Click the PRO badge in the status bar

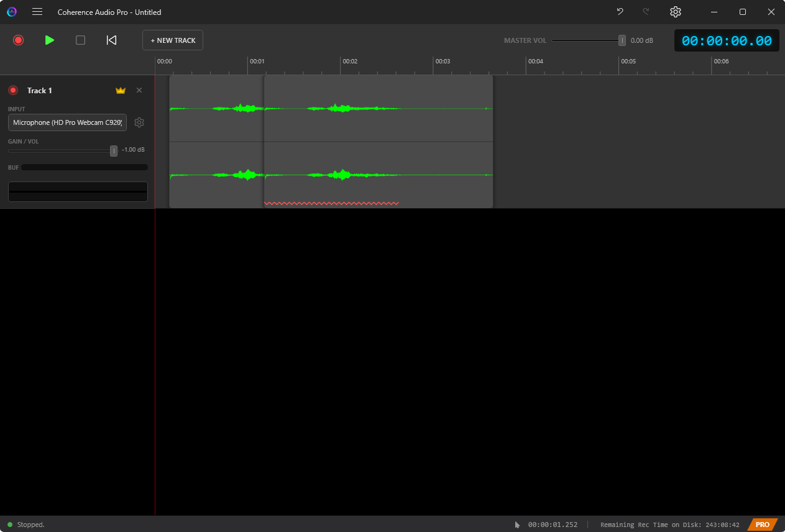pyautogui.click(x=763, y=524)
